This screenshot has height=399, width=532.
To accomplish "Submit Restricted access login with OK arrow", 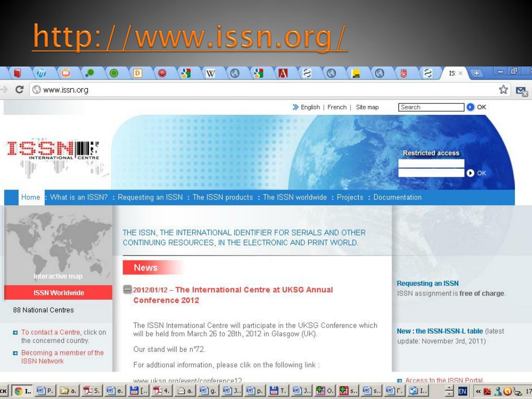I will [x=470, y=173].
